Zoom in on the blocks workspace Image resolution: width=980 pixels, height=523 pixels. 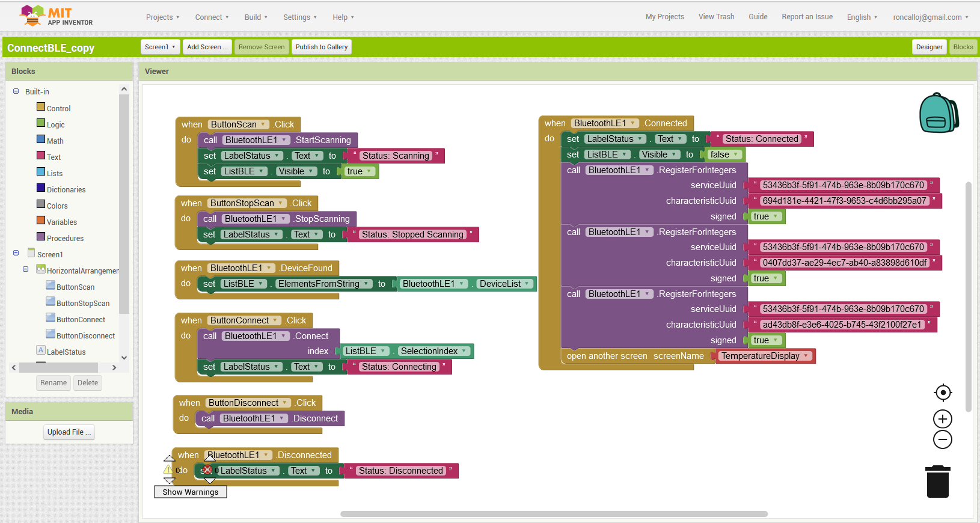pyautogui.click(x=943, y=419)
